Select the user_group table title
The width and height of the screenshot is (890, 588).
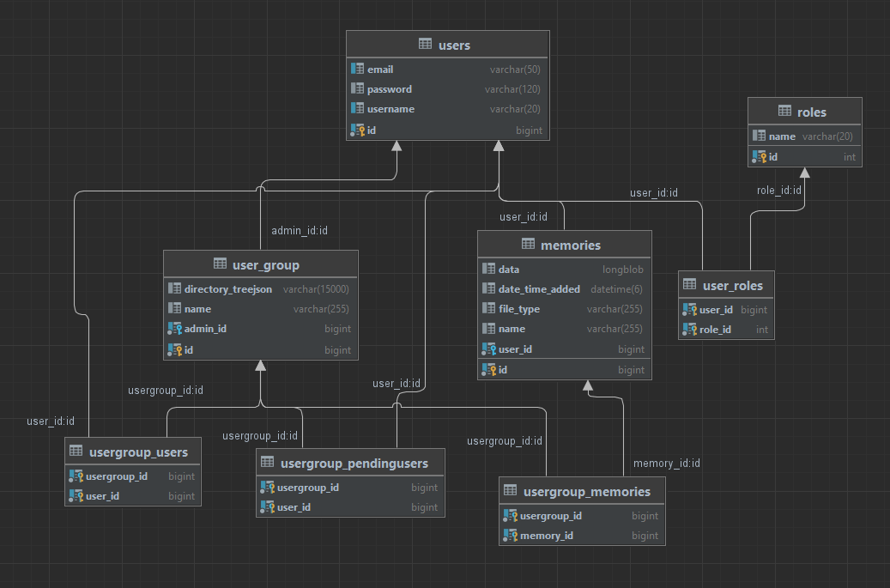coord(266,265)
